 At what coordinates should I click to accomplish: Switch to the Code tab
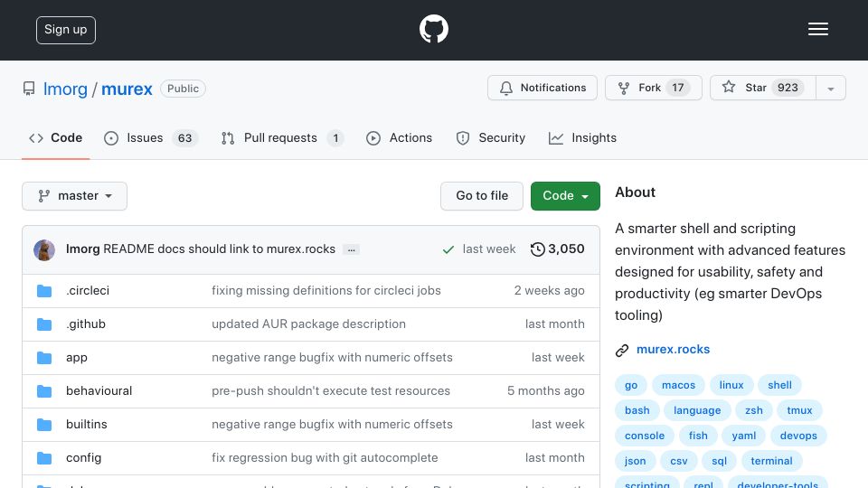tap(55, 137)
